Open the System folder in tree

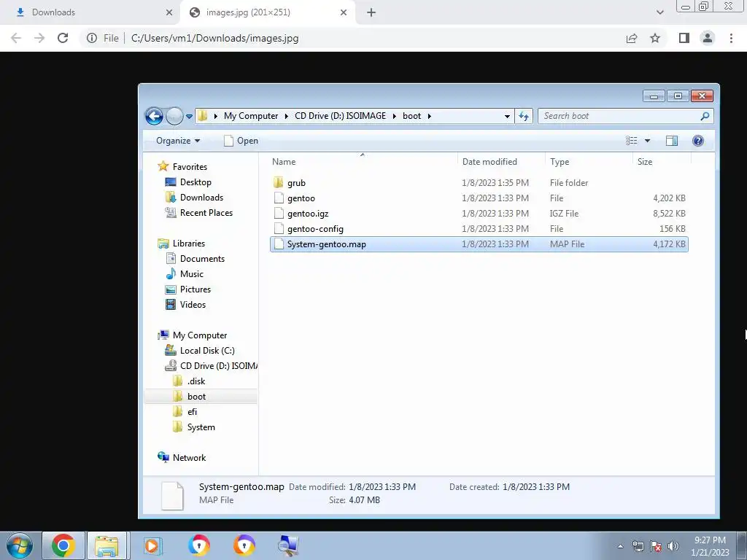tap(201, 427)
